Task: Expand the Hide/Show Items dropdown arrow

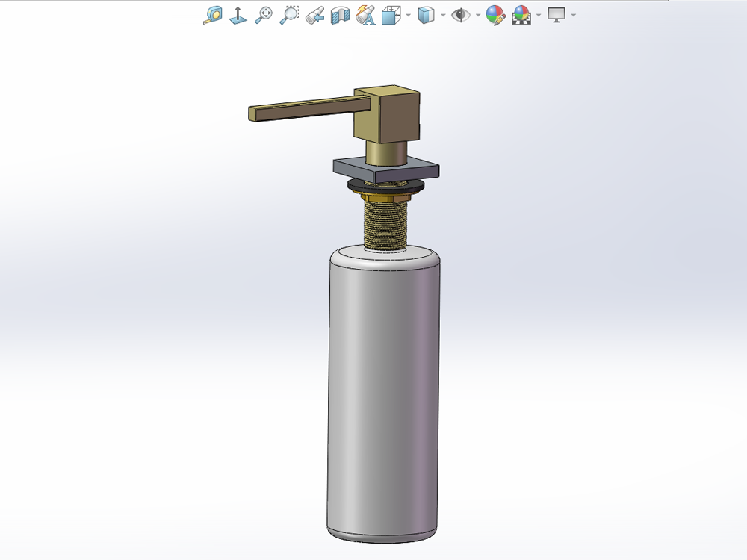Action: point(478,15)
